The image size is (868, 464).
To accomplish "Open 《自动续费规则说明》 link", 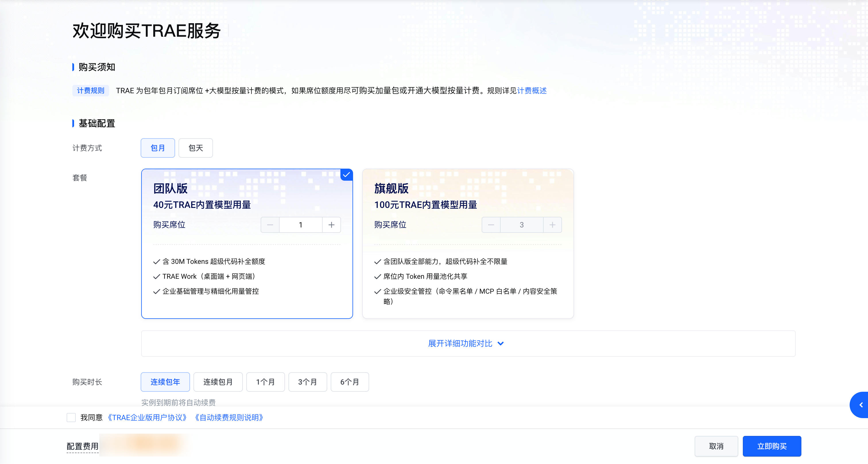I will 229,418.
